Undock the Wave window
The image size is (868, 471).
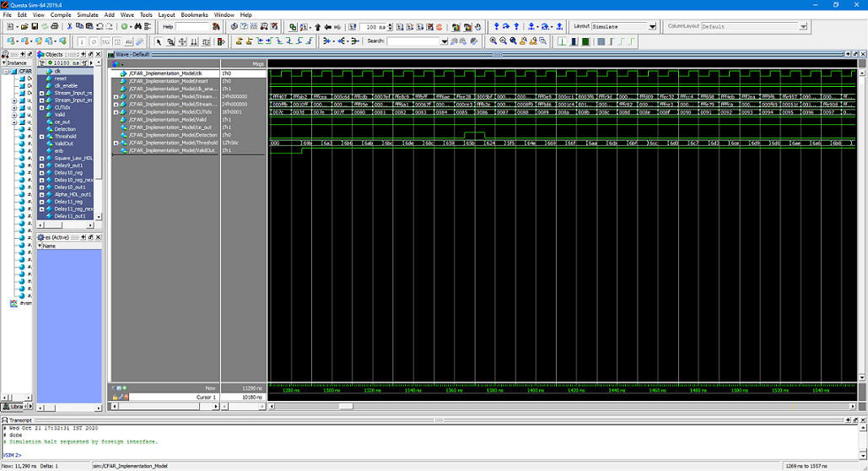855,54
